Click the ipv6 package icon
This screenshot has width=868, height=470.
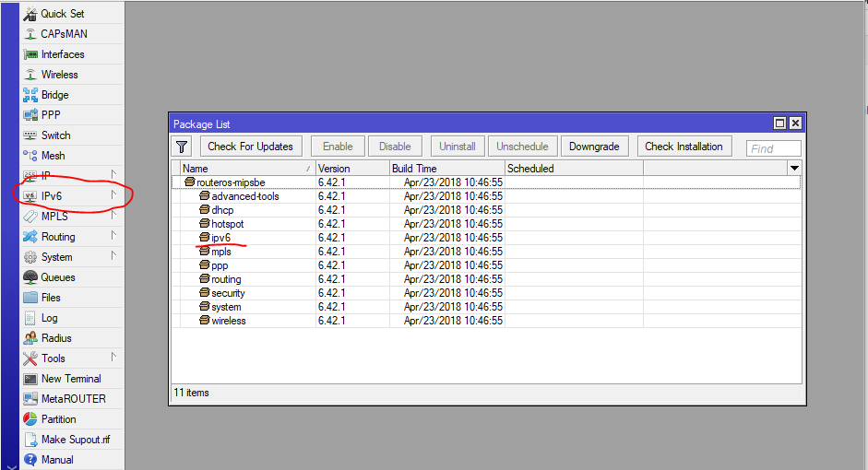tap(205, 237)
